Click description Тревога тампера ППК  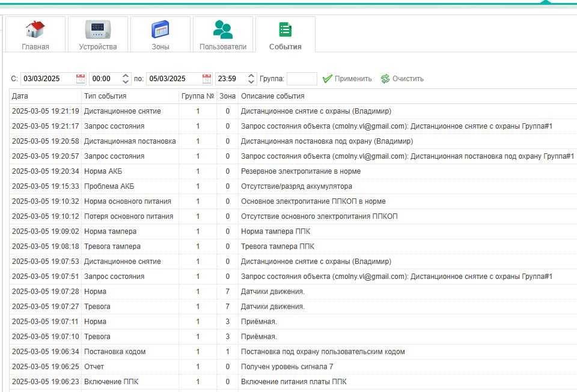[278, 247]
